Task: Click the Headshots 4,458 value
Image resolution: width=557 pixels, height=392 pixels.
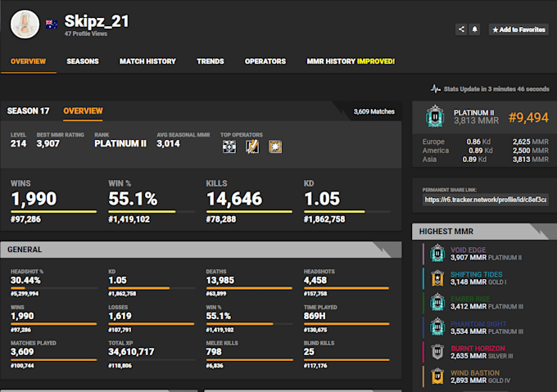Action: tap(315, 280)
